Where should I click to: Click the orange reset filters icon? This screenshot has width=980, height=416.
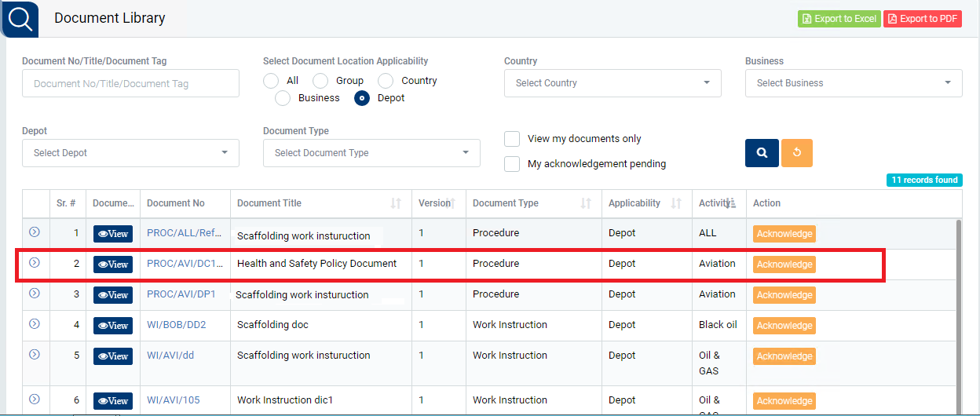[x=796, y=153]
